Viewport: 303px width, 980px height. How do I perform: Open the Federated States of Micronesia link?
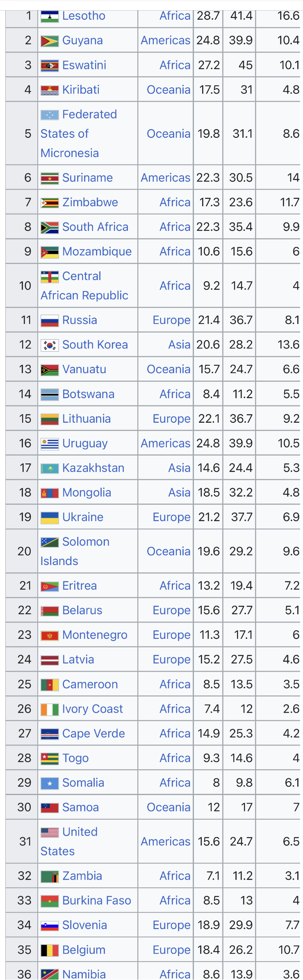tap(79, 134)
